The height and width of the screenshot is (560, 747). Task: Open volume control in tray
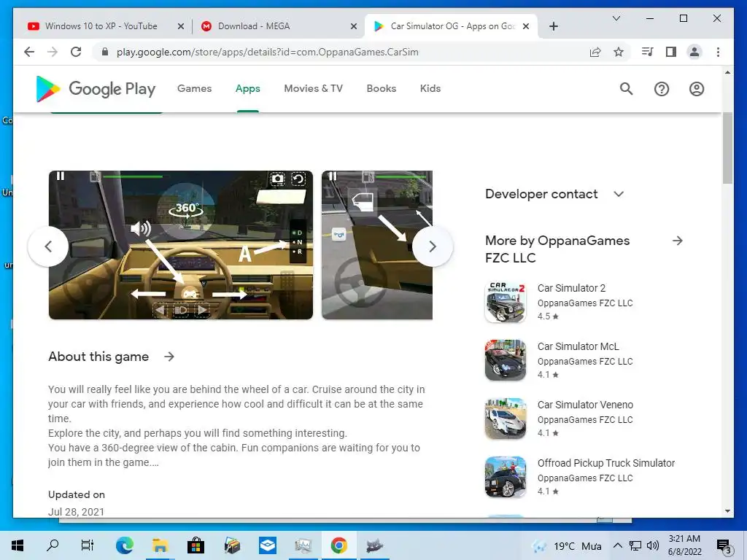[x=653, y=545]
